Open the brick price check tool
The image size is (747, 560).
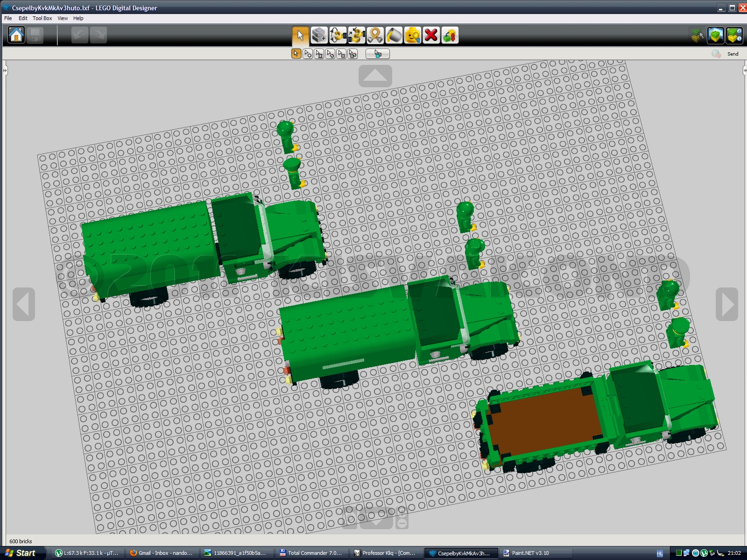point(450,35)
